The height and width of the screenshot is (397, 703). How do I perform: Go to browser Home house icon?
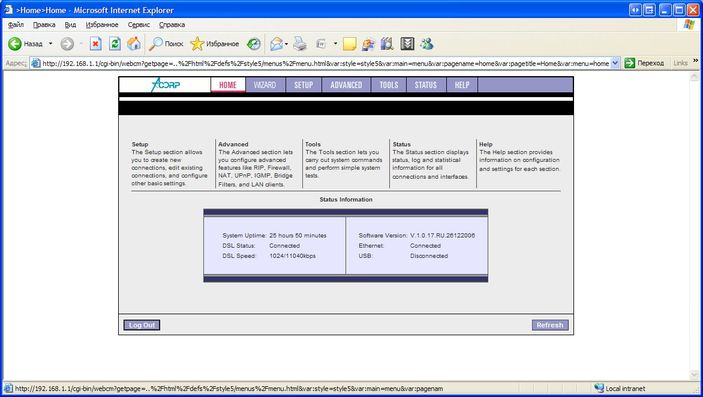pyautogui.click(x=134, y=44)
